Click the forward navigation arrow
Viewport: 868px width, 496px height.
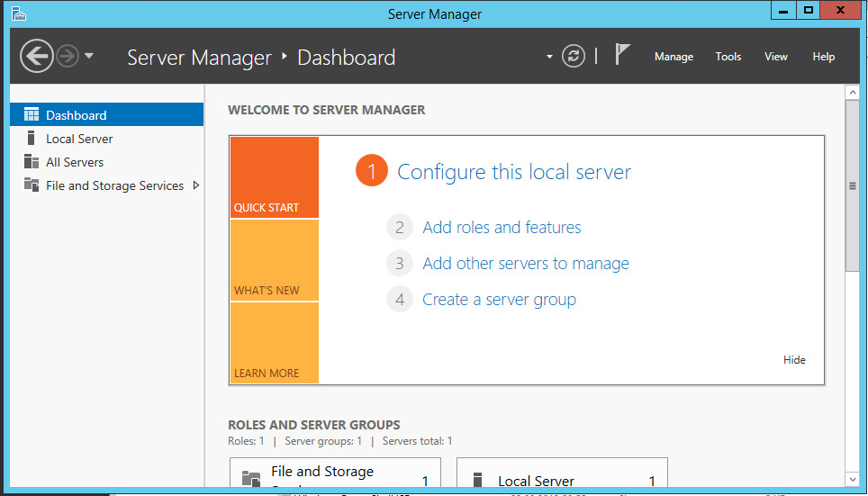pos(68,56)
